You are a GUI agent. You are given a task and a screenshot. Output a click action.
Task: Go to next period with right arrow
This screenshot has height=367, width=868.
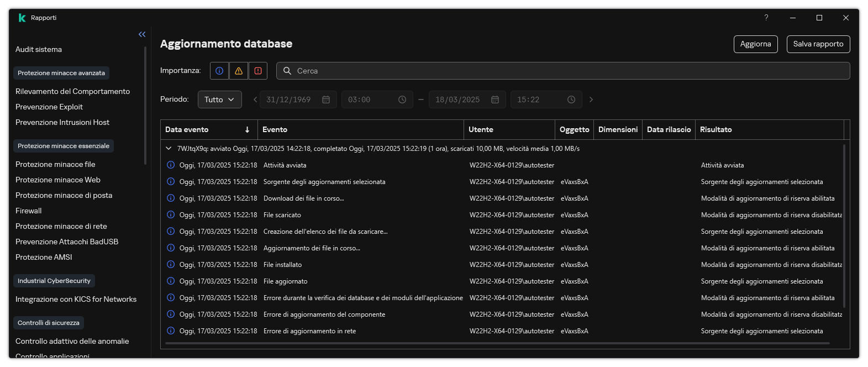(x=591, y=99)
